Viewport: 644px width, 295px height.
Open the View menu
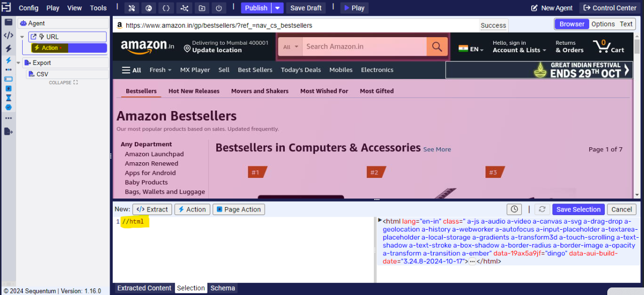[74, 8]
